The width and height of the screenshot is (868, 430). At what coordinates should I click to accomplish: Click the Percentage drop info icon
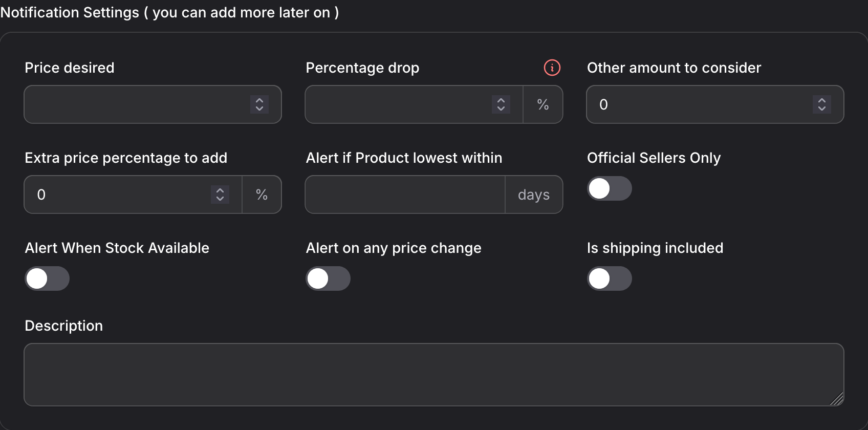coord(552,68)
